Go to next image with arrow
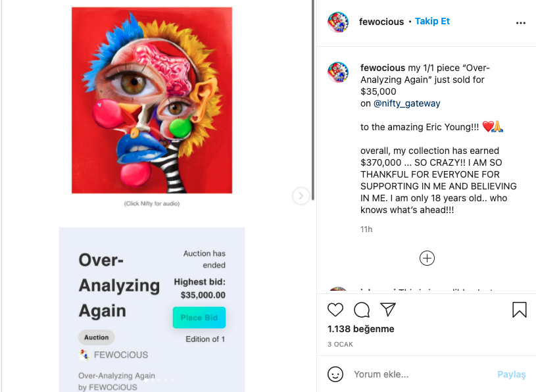The width and height of the screenshot is (536, 392). (301, 196)
